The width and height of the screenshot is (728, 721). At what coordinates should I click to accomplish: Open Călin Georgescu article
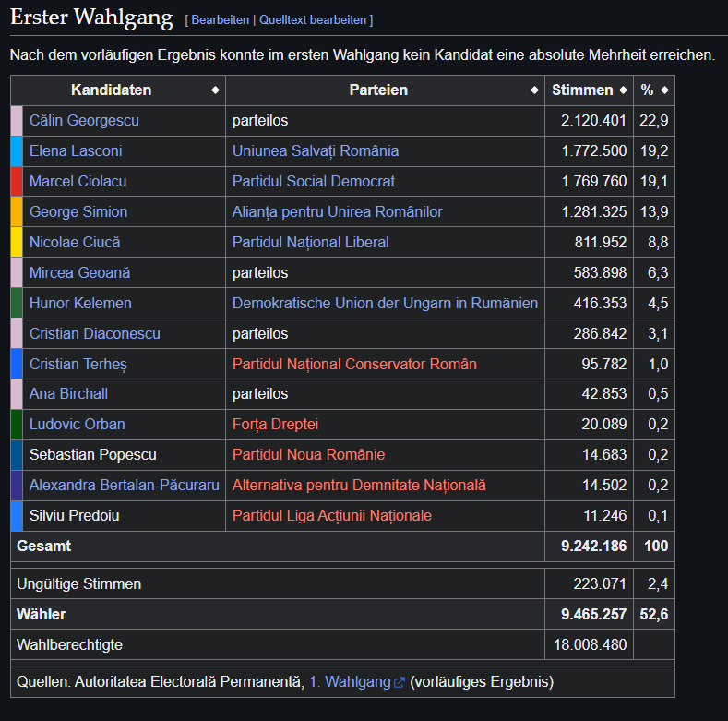coord(84,120)
